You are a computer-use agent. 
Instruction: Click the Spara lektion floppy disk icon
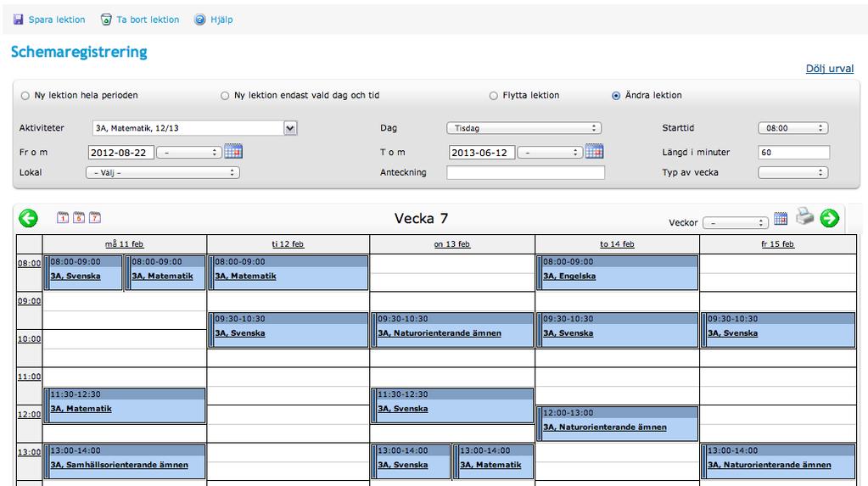pyautogui.click(x=19, y=20)
